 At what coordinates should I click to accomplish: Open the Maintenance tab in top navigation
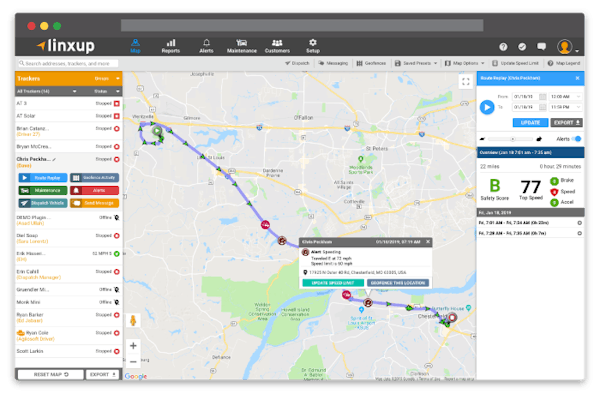[x=241, y=46]
